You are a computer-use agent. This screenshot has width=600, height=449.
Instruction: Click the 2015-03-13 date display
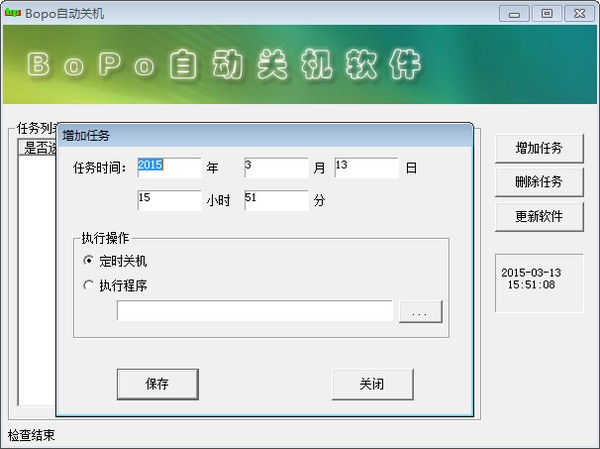pyautogui.click(x=531, y=273)
